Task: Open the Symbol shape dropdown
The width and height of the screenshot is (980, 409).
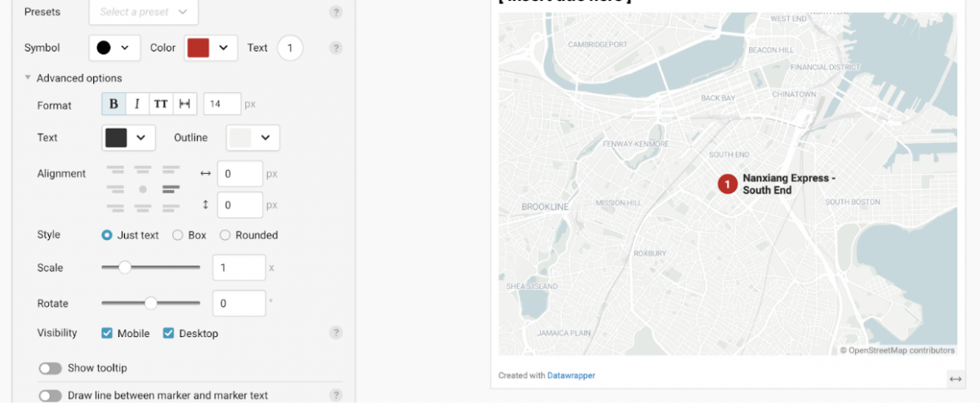Action: 114,48
